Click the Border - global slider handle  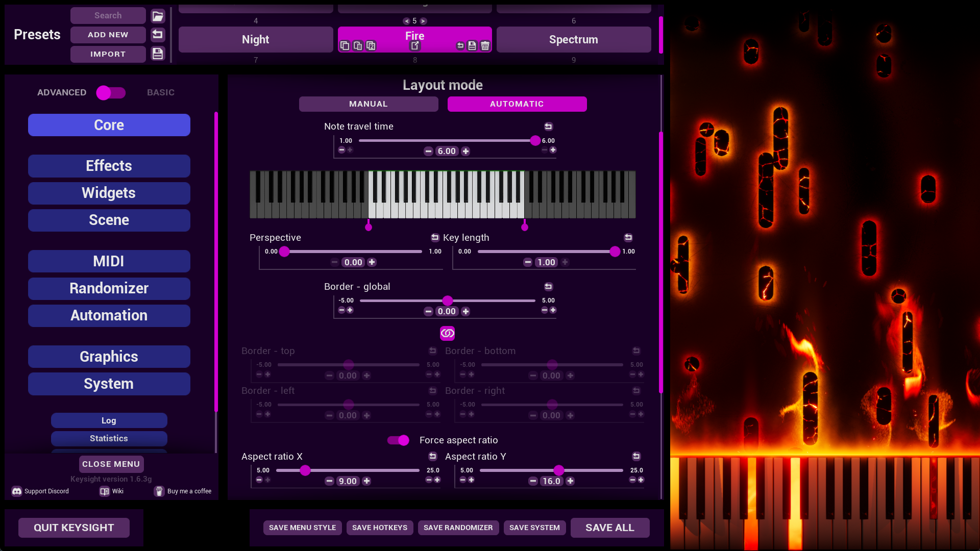pyautogui.click(x=448, y=300)
